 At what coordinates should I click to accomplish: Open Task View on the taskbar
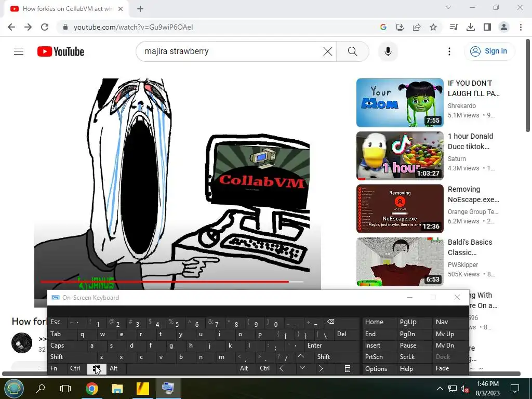tap(65, 389)
